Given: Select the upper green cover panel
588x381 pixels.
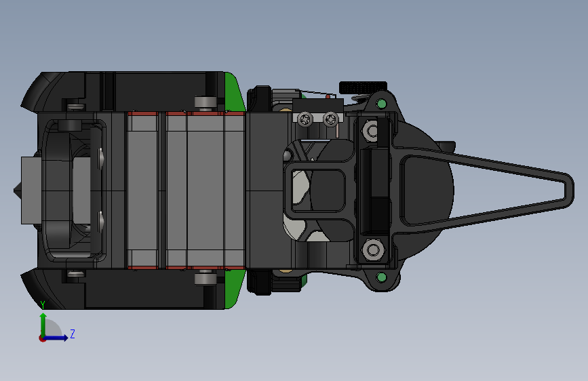Looking at the screenshot, I should (235, 92).
